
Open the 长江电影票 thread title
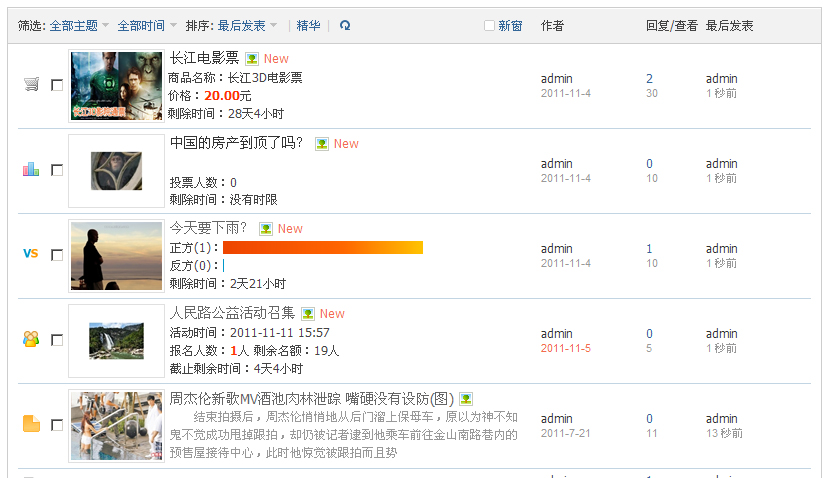point(204,58)
